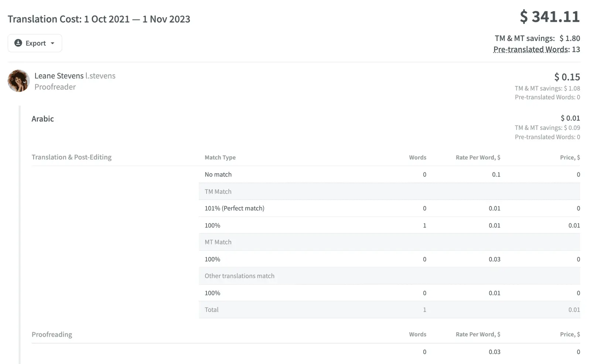Select the underlined Pre-translated Words label
Viewport: 591px width, 364px height.
pyautogui.click(x=530, y=49)
